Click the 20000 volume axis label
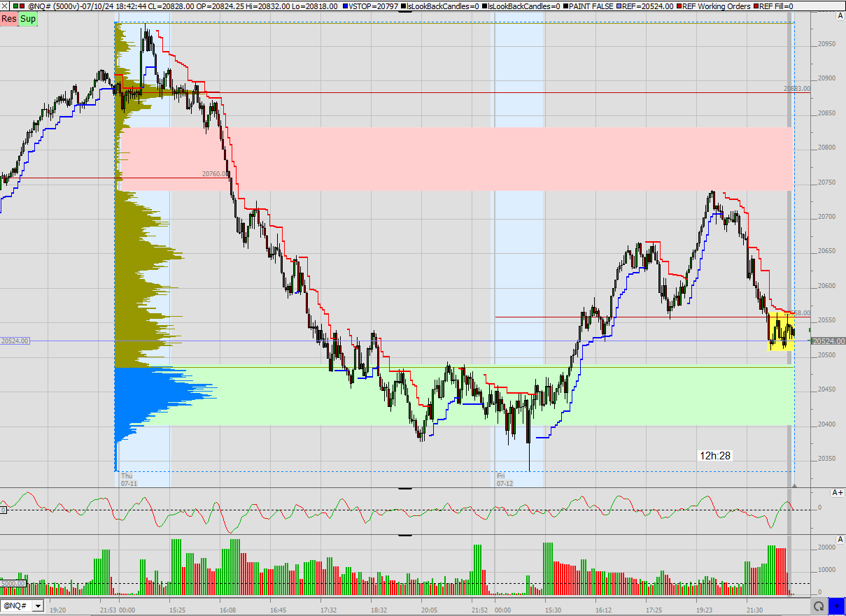This screenshot has height=616, width=846. click(826, 547)
